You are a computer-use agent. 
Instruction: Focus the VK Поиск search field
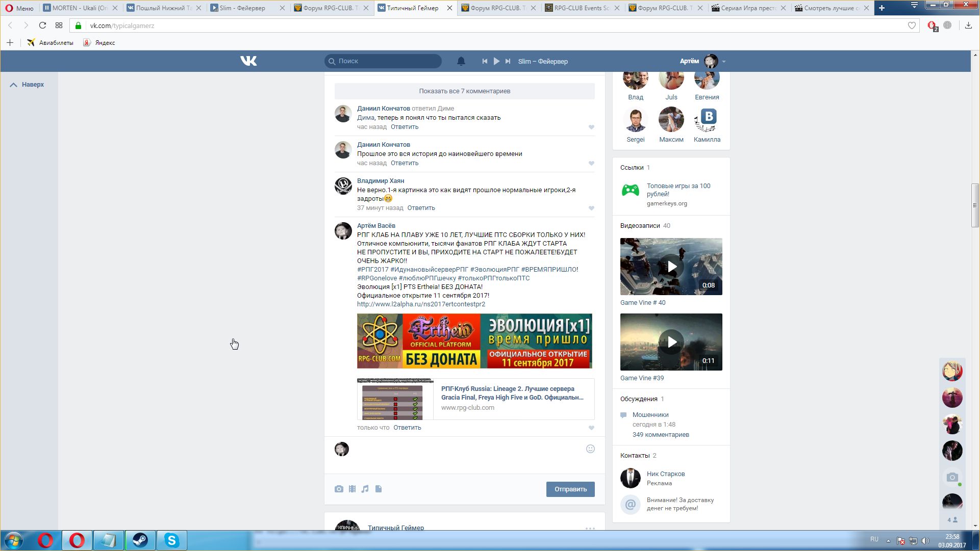pos(383,61)
